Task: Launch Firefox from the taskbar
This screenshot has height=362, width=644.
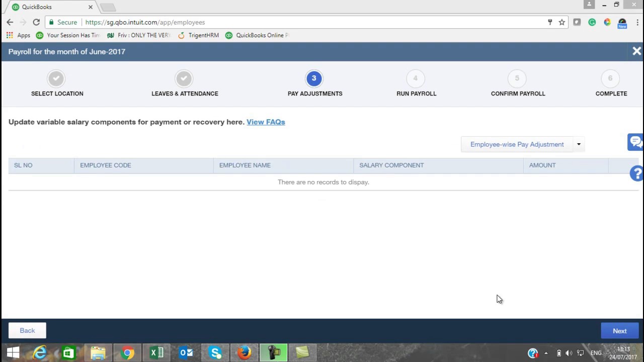Action: pyautogui.click(x=245, y=353)
